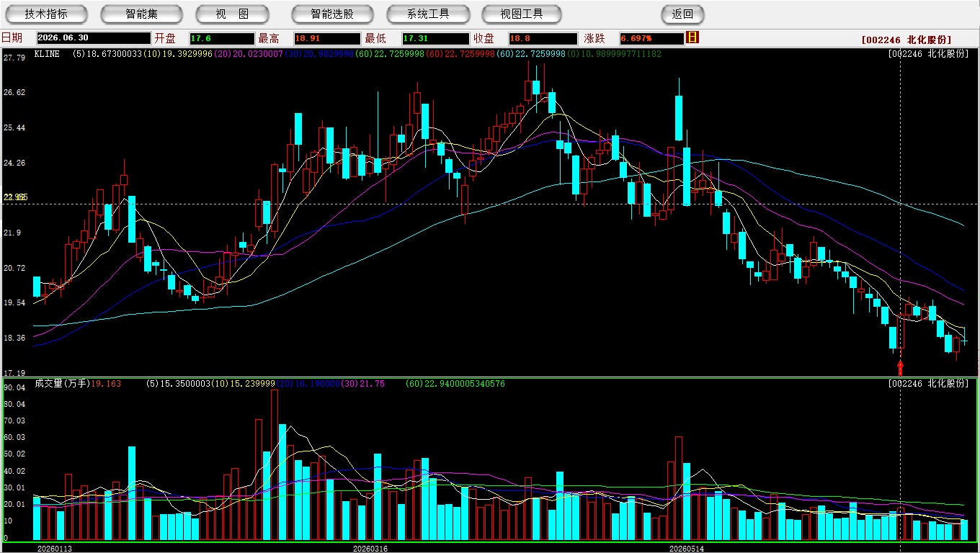Image resolution: width=980 pixels, height=553 pixels.
Task: Click the date label 20260316 on the axis
Action: (x=370, y=549)
